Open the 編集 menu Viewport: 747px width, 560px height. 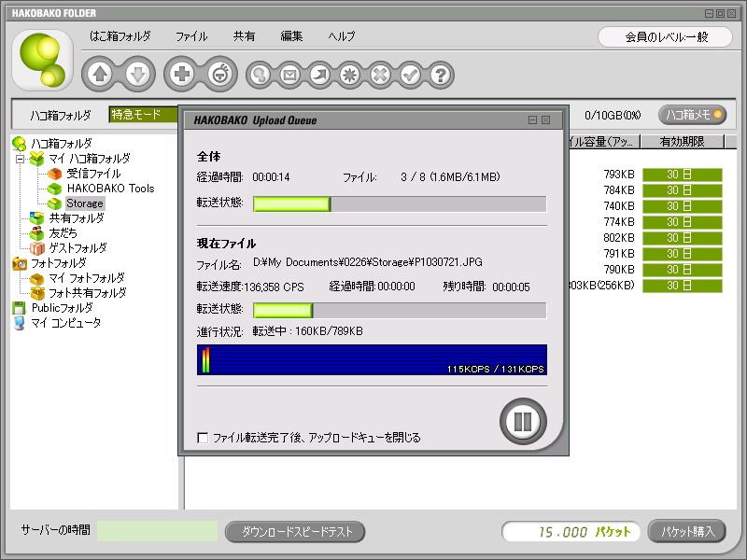[291, 36]
